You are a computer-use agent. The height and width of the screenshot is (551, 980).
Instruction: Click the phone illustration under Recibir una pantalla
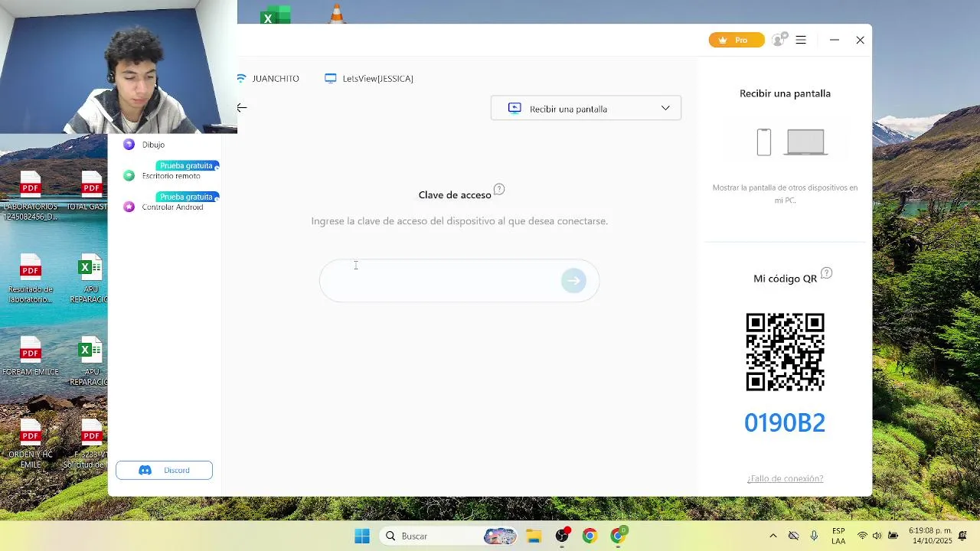tap(764, 142)
